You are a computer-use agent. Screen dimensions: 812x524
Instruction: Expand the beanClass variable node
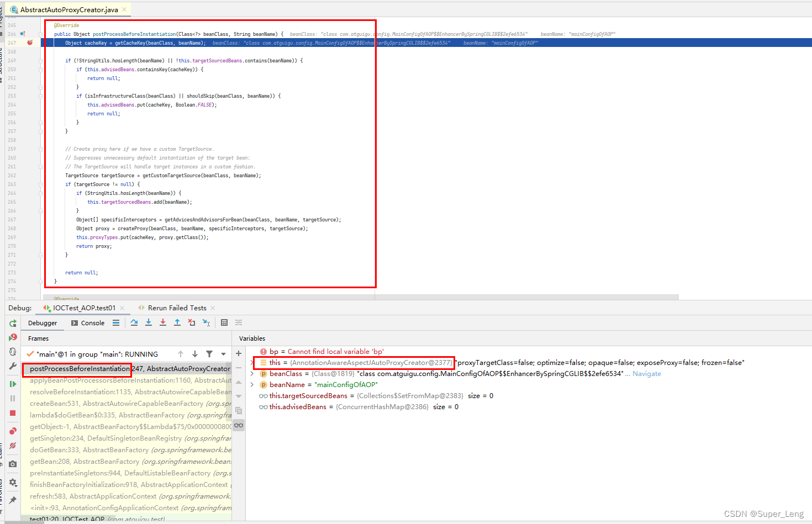[x=252, y=374]
